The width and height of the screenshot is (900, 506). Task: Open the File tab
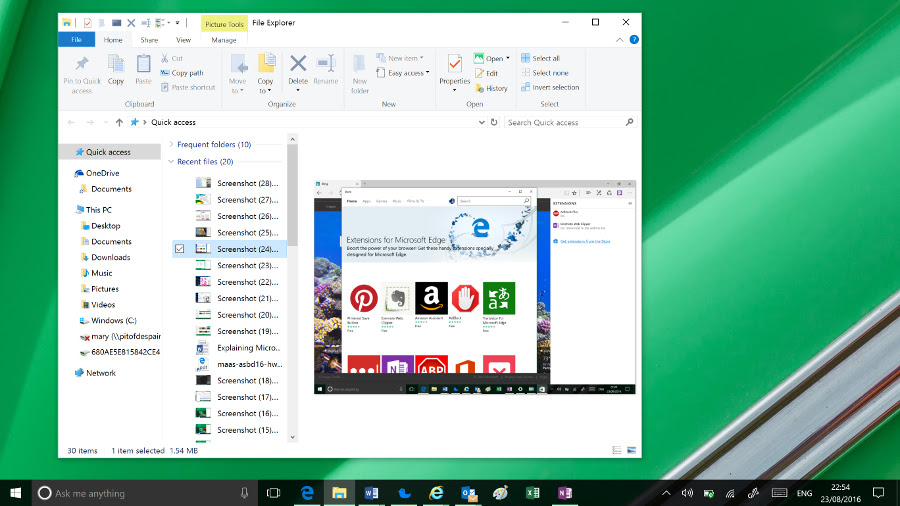click(x=76, y=40)
